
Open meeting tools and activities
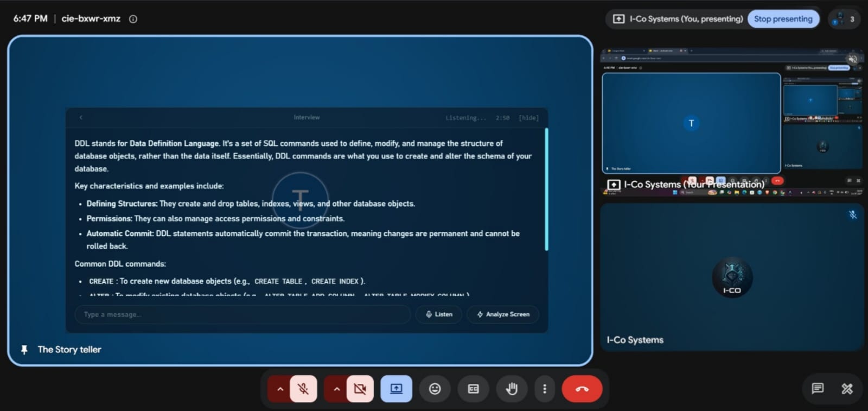(x=847, y=388)
